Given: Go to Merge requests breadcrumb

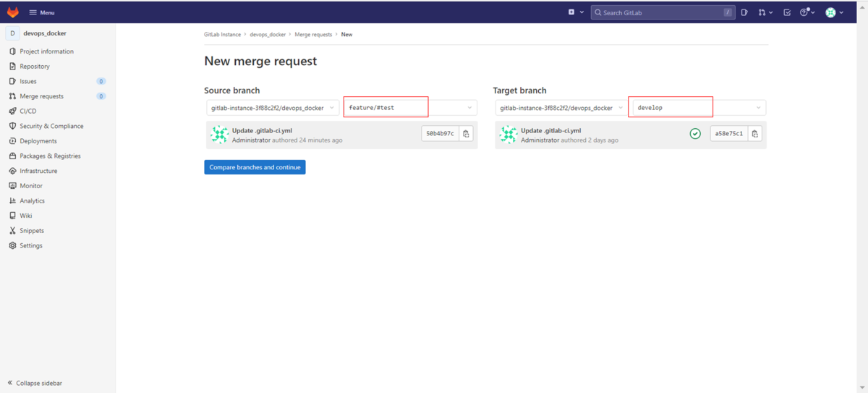Looking at the screenshot, I should (x=313, y=35).
